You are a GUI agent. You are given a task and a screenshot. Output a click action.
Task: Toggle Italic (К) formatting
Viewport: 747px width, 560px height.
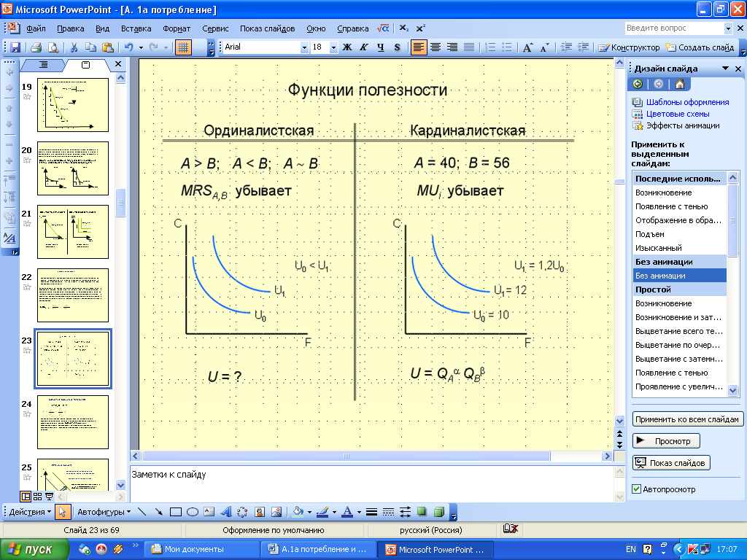(364, 47)
